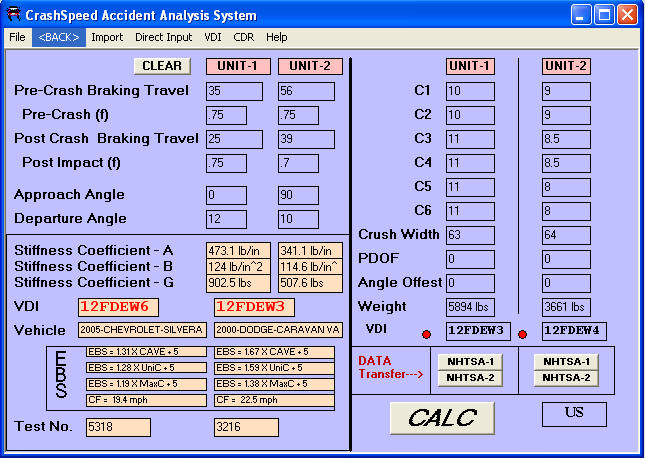The image size is (645, 458).
Task: Click the 2005-Chevrolet-Silvera vehicle field
Action: click(x=142, y=330)
